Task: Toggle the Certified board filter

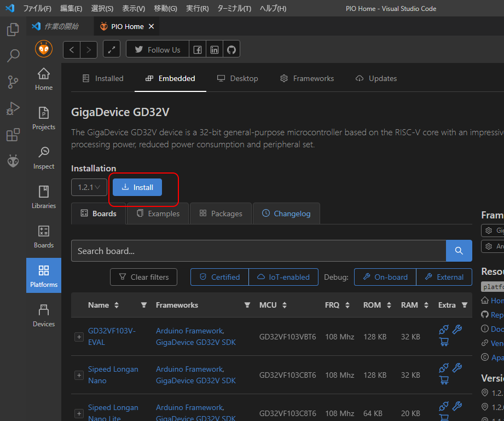Action: 219,277
